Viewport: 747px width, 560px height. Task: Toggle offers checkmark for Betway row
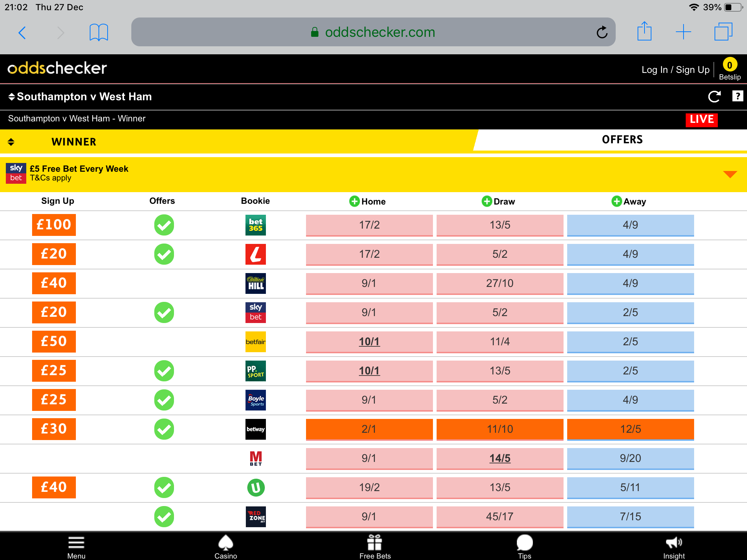(x=164, y=429)
